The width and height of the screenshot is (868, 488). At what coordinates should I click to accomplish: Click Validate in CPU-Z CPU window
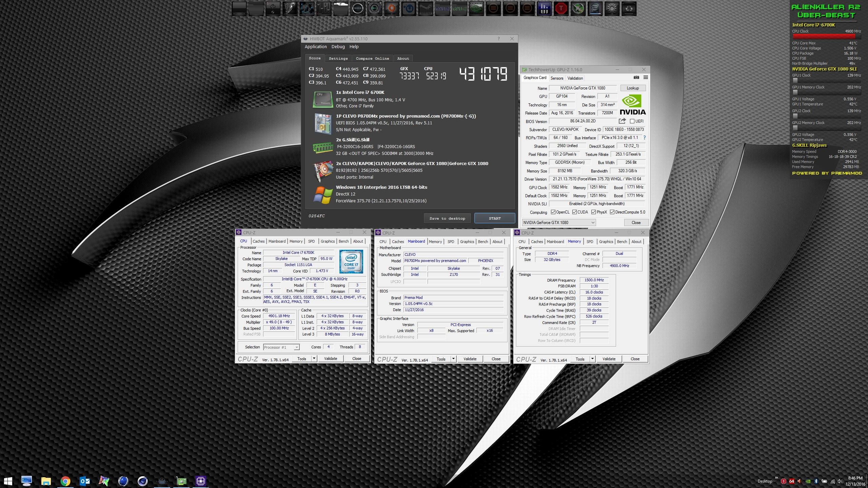tap(331, 359)
